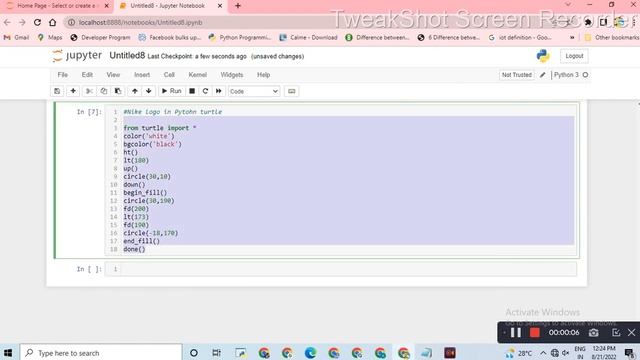Move selected cell up arrow
This screenshot has height=360, width=640.
(135, 91)
